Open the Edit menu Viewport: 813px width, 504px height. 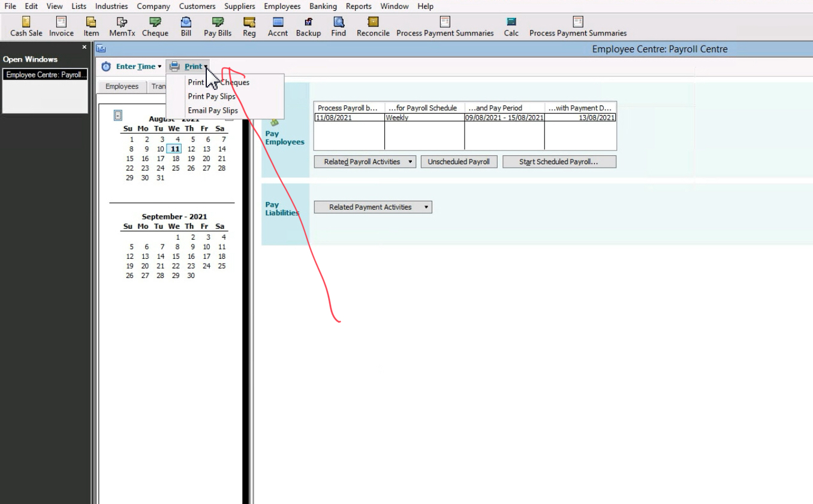click(x=31, y=6)
